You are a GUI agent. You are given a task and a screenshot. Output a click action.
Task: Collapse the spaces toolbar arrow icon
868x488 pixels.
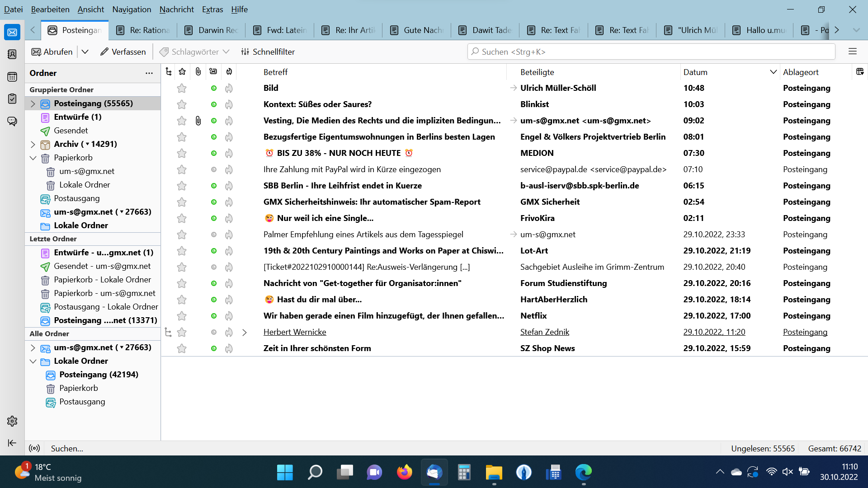tap(12, 443)
